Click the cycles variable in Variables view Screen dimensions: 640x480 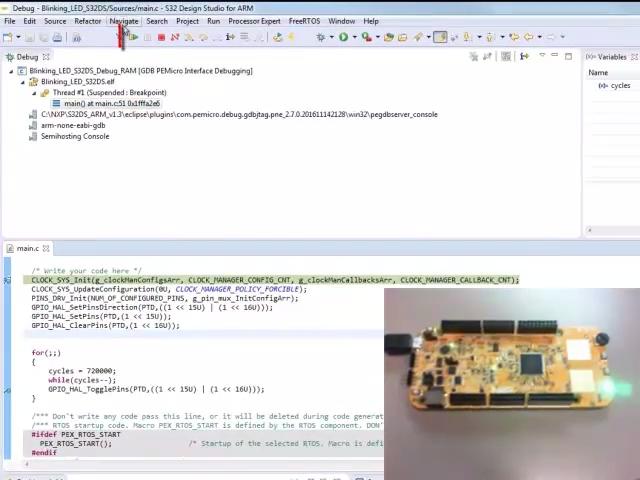[x=619, y=86]
